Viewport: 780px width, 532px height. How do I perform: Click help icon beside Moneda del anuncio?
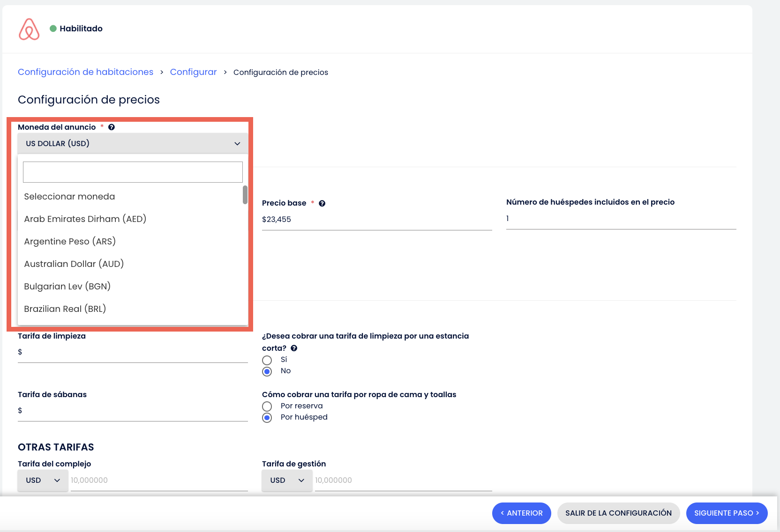[112, 127]
